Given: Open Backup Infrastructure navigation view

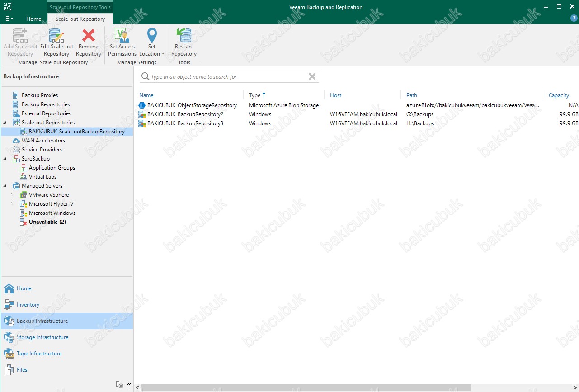Looking at the screenshot, I should click(x=67, y=321).
